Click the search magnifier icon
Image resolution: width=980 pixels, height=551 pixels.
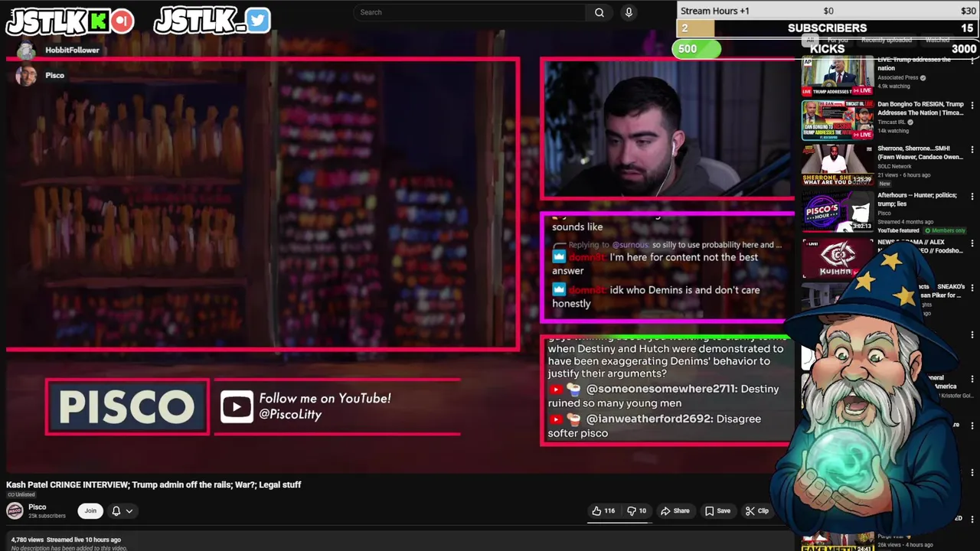coord(599,12)
